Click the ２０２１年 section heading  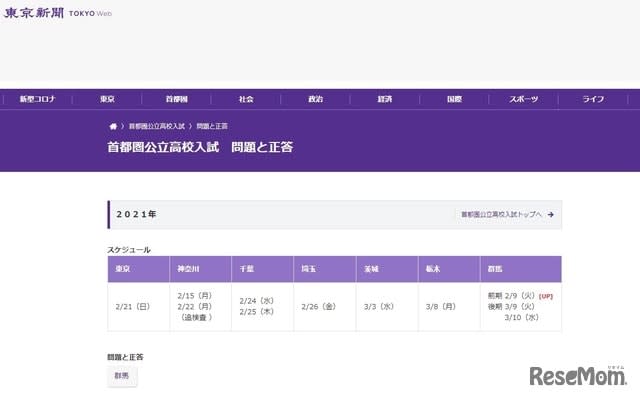click(136, 215)
